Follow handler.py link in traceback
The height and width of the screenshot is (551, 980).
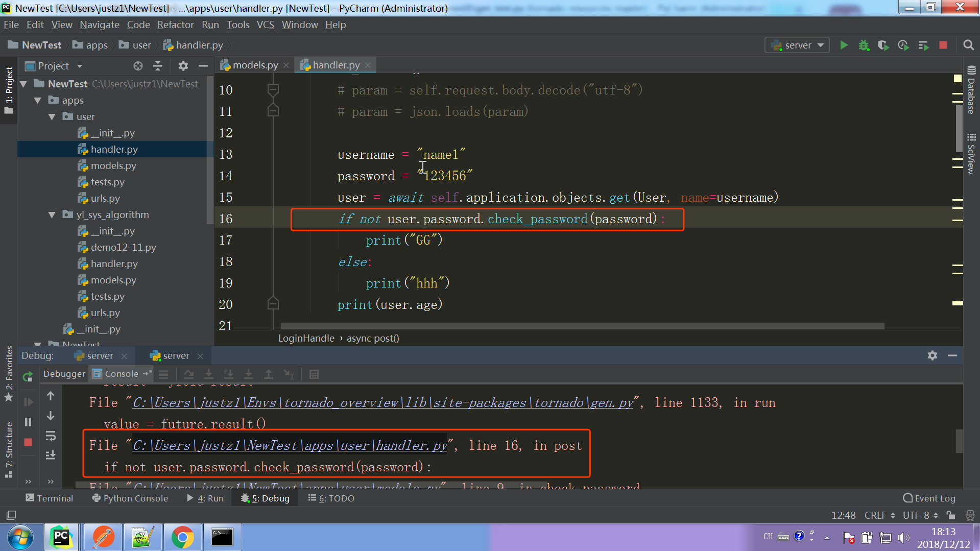(x=291, y=446)
